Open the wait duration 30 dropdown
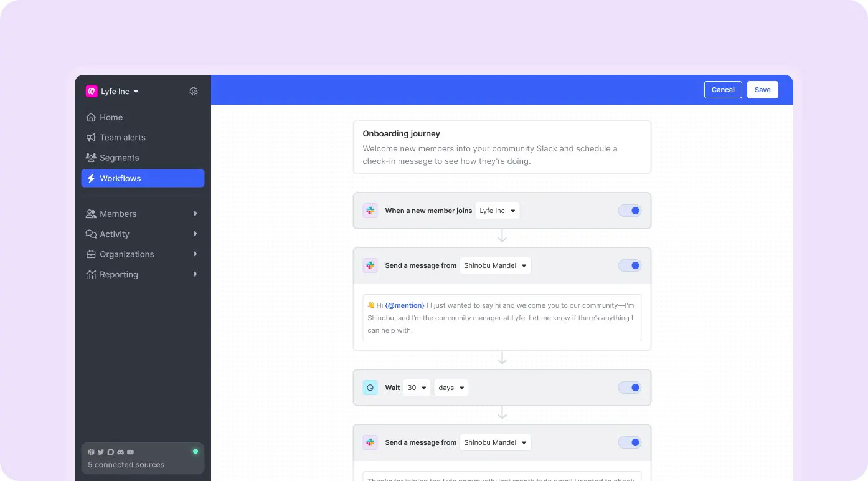This screenshot has height=481, width=868. point(417,388)
